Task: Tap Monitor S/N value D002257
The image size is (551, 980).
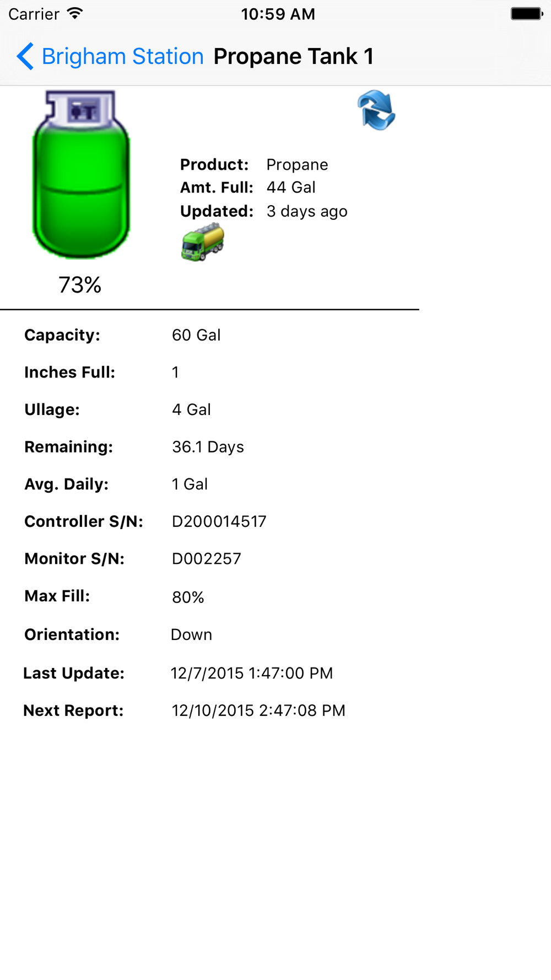Action: [207, 559]
